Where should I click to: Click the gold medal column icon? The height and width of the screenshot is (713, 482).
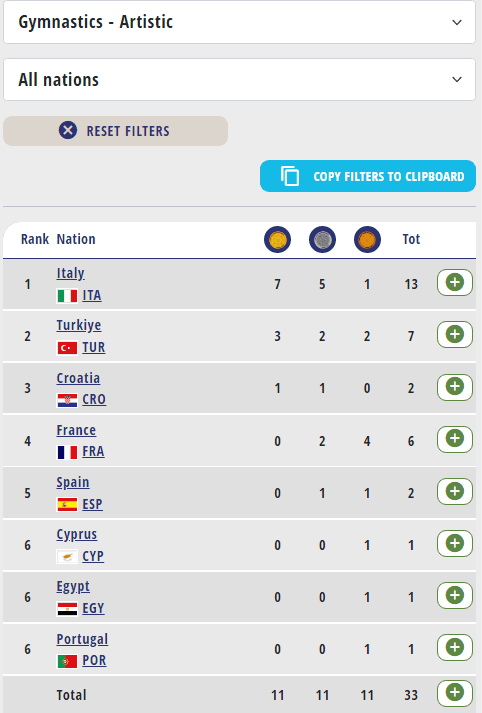coord(277,239)
